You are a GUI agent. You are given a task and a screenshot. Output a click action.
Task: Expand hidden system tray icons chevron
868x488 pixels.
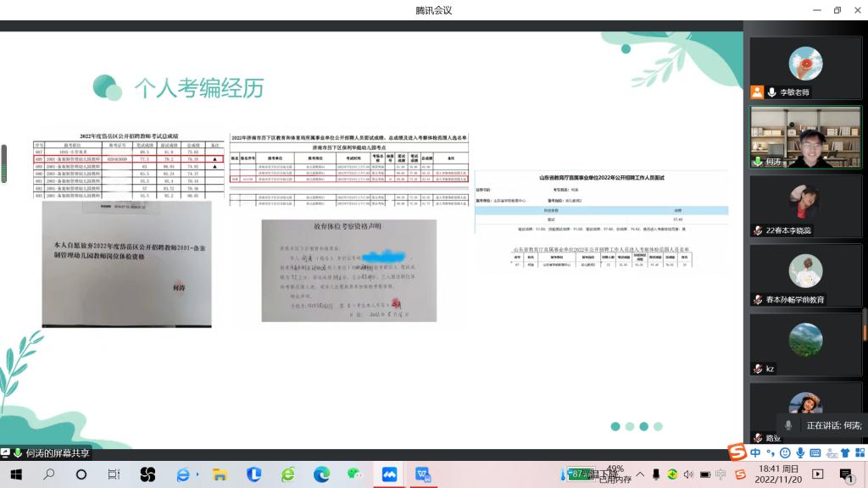click(x=640, y=474)
